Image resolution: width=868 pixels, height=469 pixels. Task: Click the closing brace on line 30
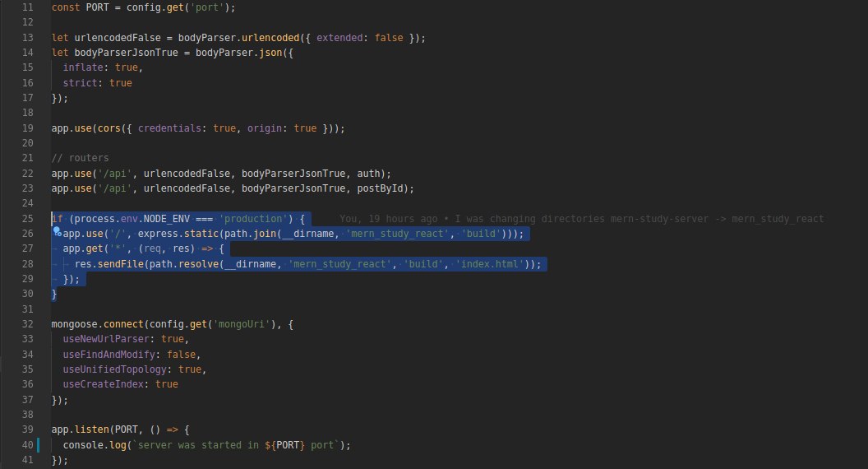[x=53, y=294]
